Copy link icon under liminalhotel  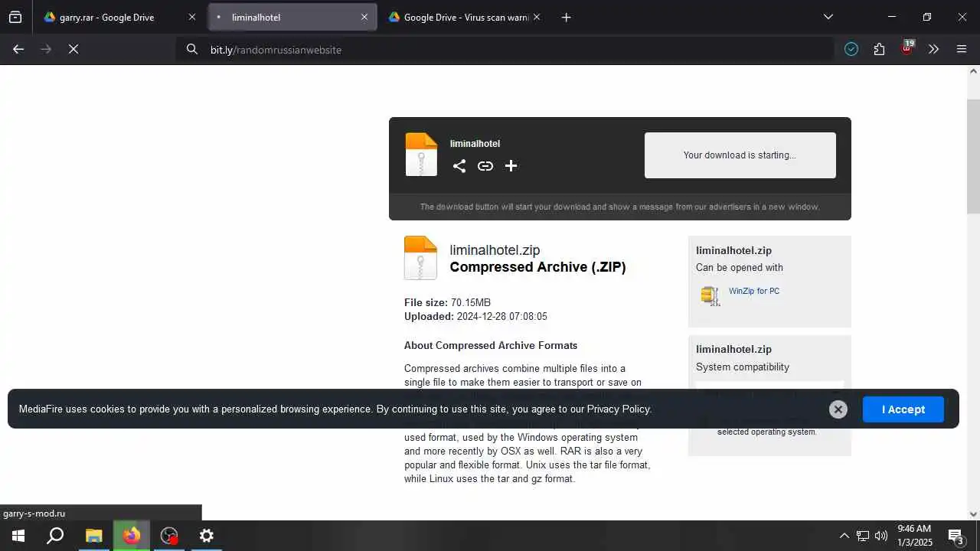click(485, 165)
